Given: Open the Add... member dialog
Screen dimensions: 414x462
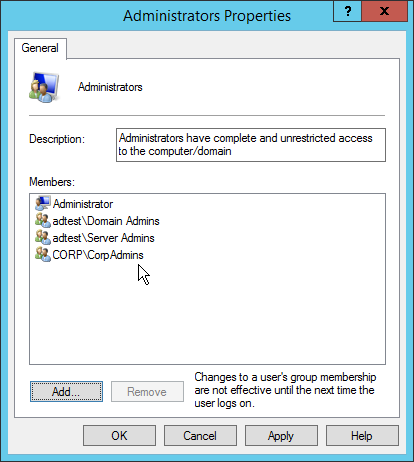Looking at the screenshot, I should tap(66, 392).
